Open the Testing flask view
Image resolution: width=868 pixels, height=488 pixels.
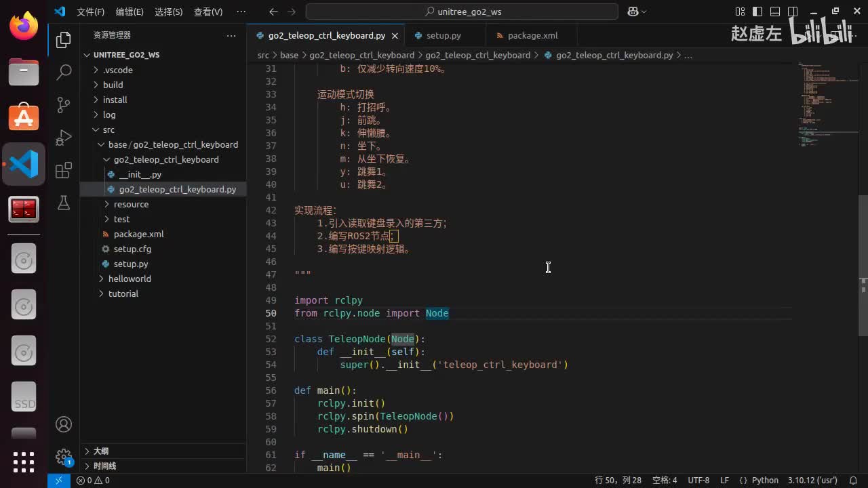coord(64,202)
